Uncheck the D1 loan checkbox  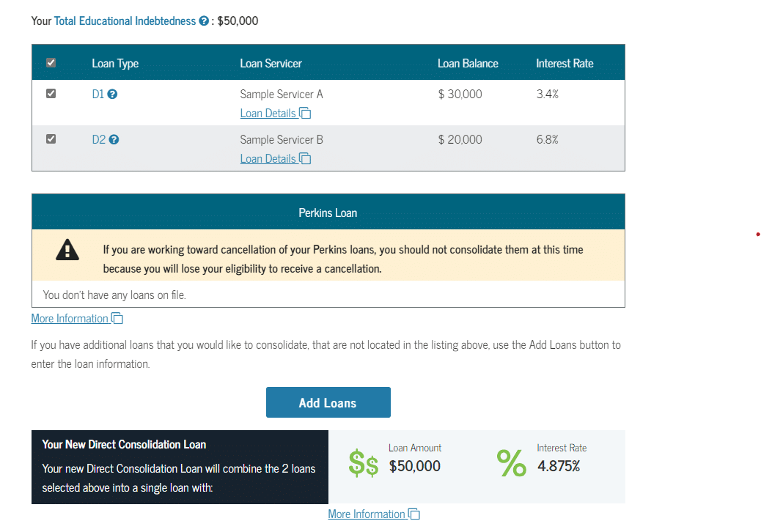point(51,94)
